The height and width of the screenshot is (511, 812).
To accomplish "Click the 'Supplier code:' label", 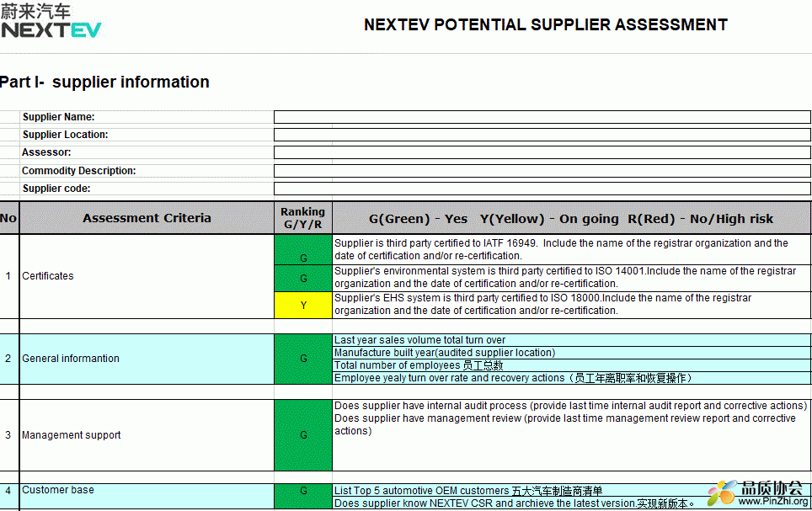I will [56, 189].
